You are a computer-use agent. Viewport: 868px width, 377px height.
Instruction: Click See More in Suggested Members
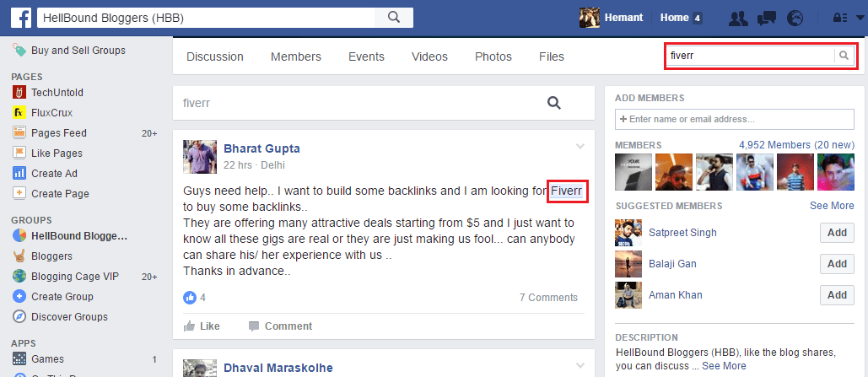point(832,206)
